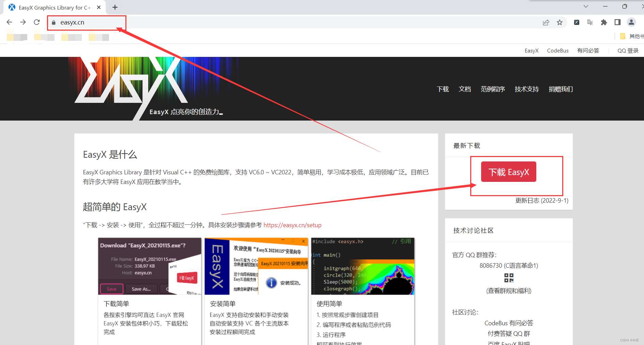Viewport: 644px width, 345px height.
Task: Open the 更新日志 (2022-9-1) link
Action: tap(542, 201)
